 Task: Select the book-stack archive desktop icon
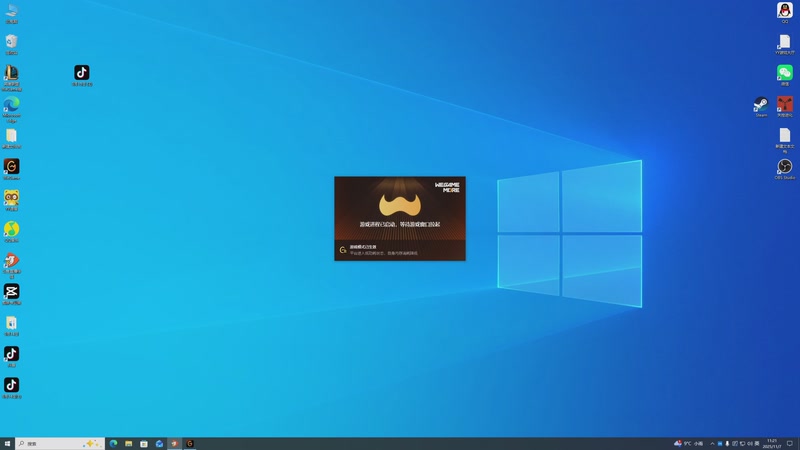[x=11, y=76]
